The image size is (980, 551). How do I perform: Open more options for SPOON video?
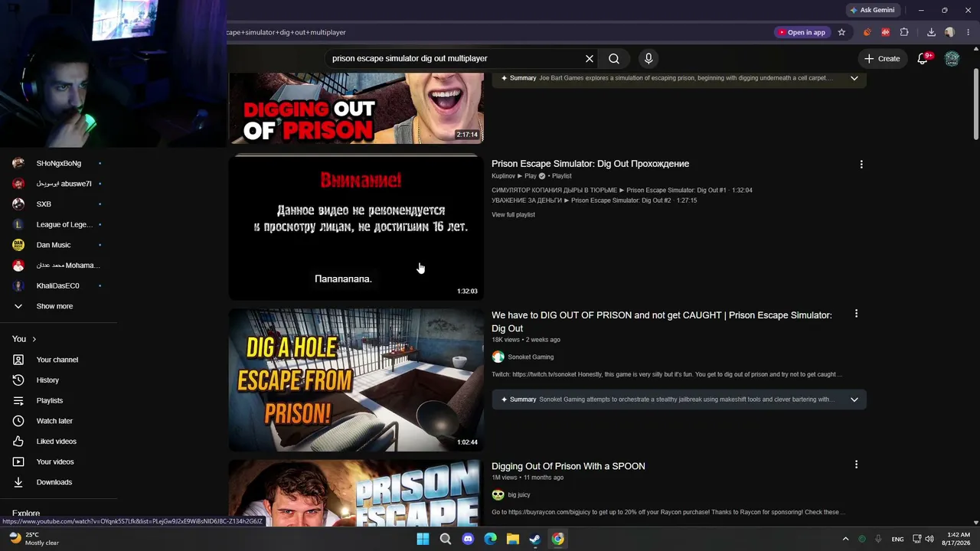[856, 465]
